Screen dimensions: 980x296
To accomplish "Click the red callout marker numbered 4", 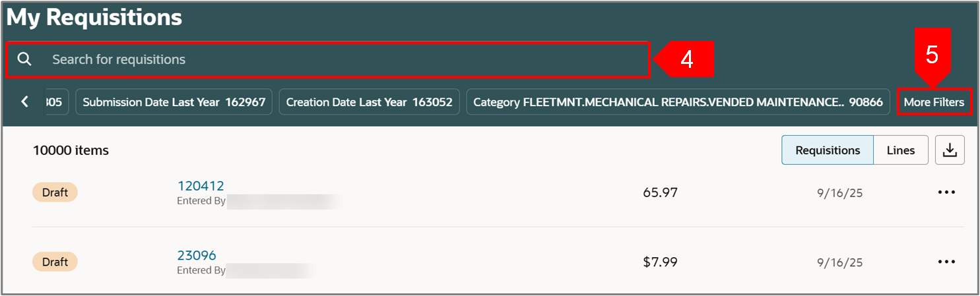I will pos(686,59).
